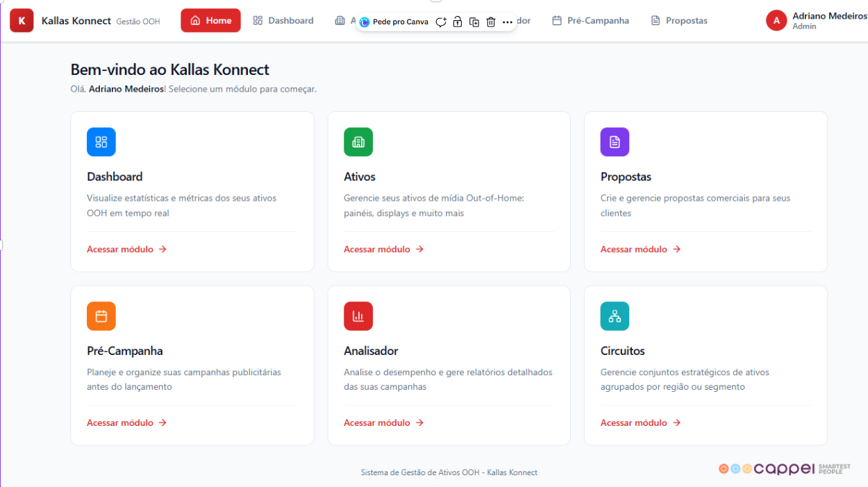
Task: Click the duplicate icon in floating toolbar
Action: point(474,22)
